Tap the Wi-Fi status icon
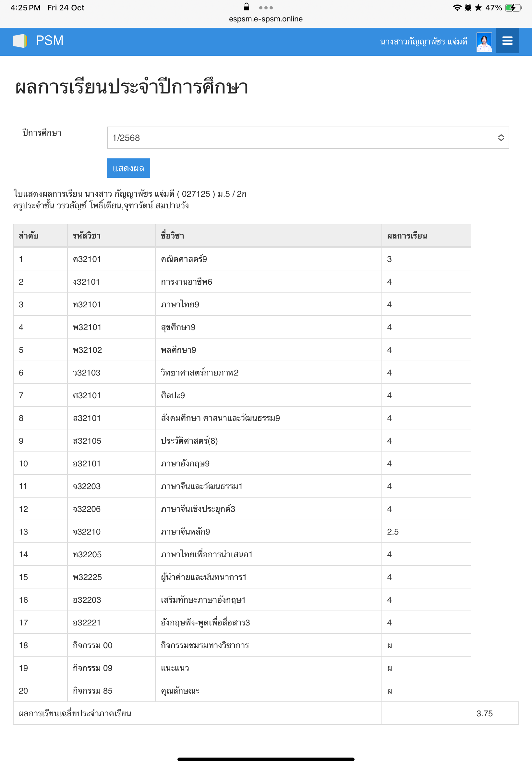The width and height of the screenshot is (532, 766). (457, 8)
